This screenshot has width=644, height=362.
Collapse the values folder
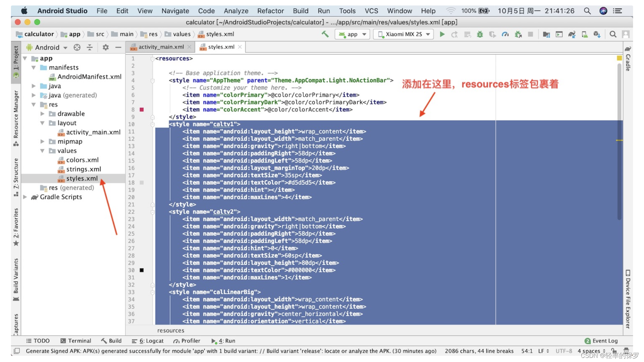[42, 151]
